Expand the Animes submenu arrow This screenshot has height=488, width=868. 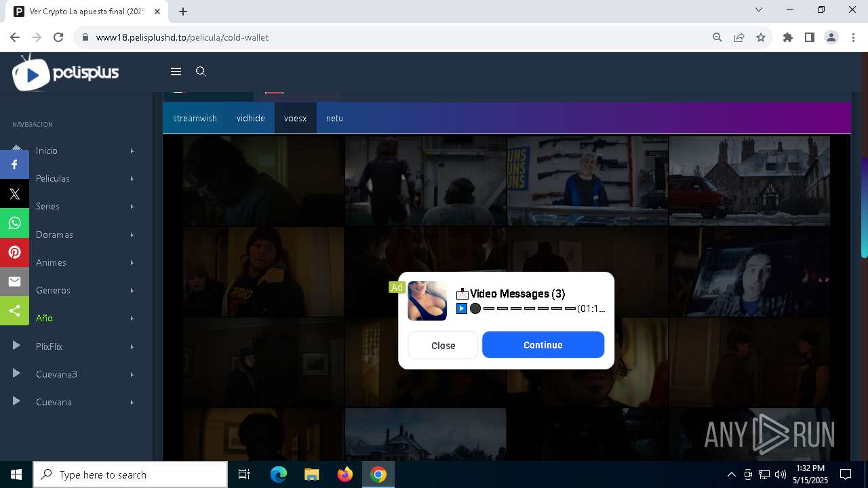coord(132,262)
